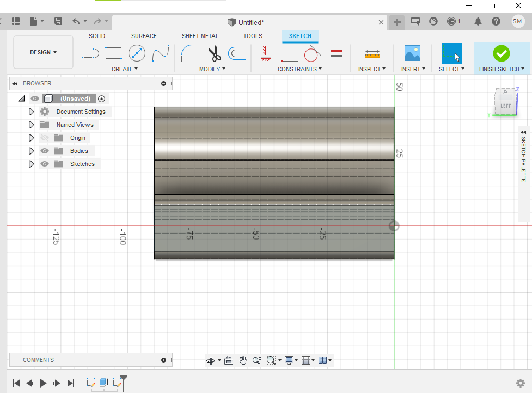Show the hidden Origin folder
The width and height of the screenshot is (532, 393).
pyautogui.click(x=45, y=138)
